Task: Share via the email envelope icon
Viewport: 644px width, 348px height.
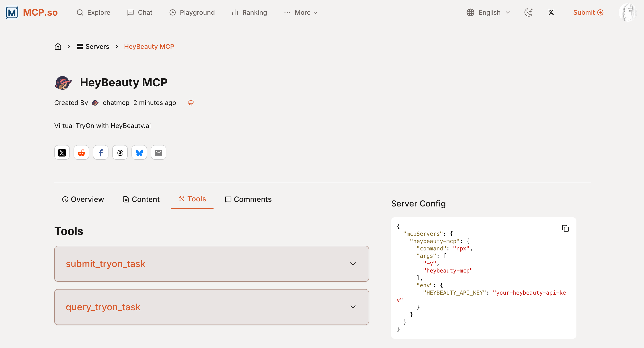Action: pos(159,152)
